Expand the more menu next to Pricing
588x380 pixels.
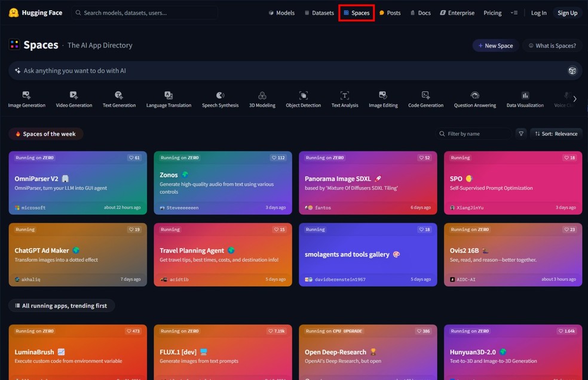click(514, 13)
